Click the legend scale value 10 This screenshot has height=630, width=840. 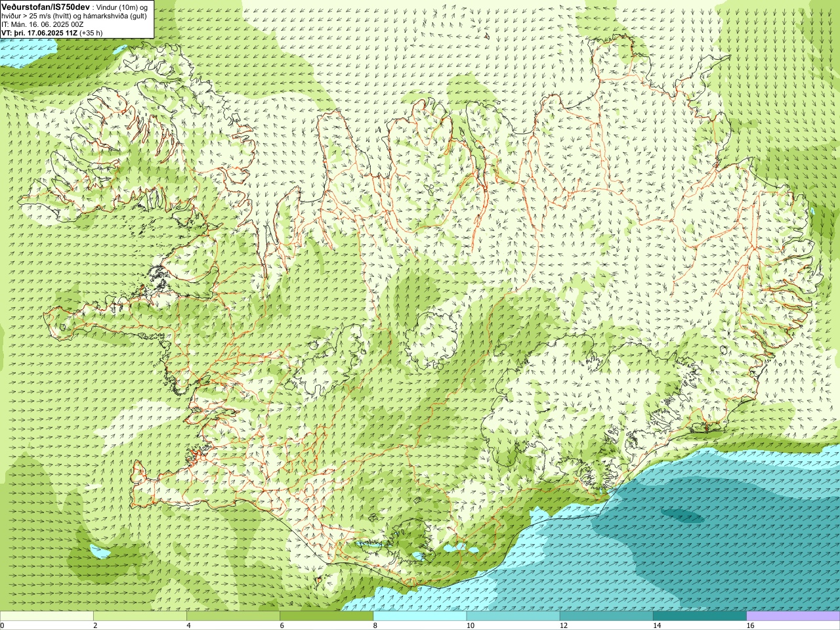click(x=470, y=625)
